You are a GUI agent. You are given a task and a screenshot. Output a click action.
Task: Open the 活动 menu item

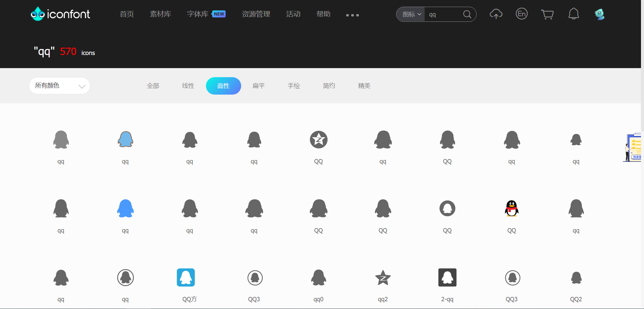click(293, 14)
